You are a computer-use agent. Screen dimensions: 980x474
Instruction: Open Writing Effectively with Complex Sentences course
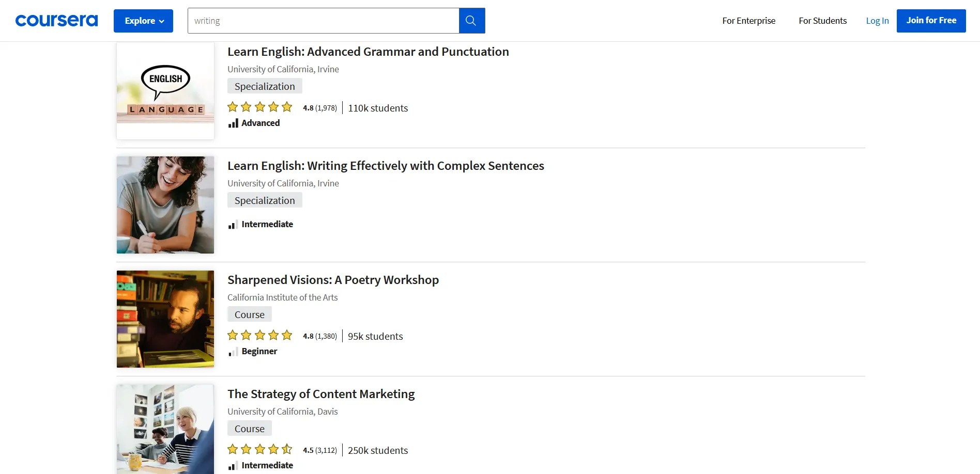pyautogui.click(x=386, y=166)
